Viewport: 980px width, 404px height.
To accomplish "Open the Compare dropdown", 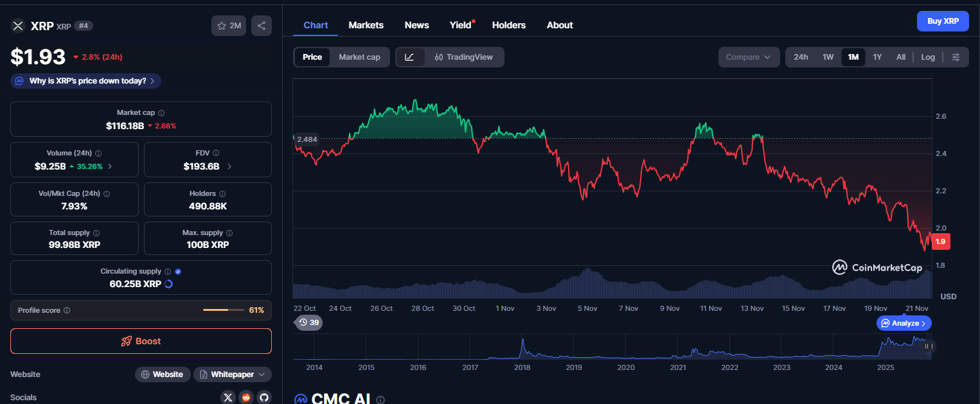I will pos(749,57).
